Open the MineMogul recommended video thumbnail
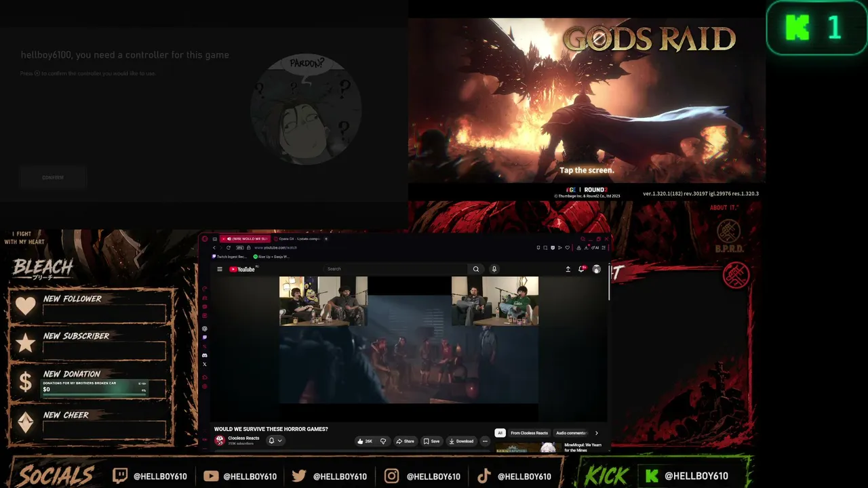The width and height of the screenshot is (868, 488). click(527, 448)
